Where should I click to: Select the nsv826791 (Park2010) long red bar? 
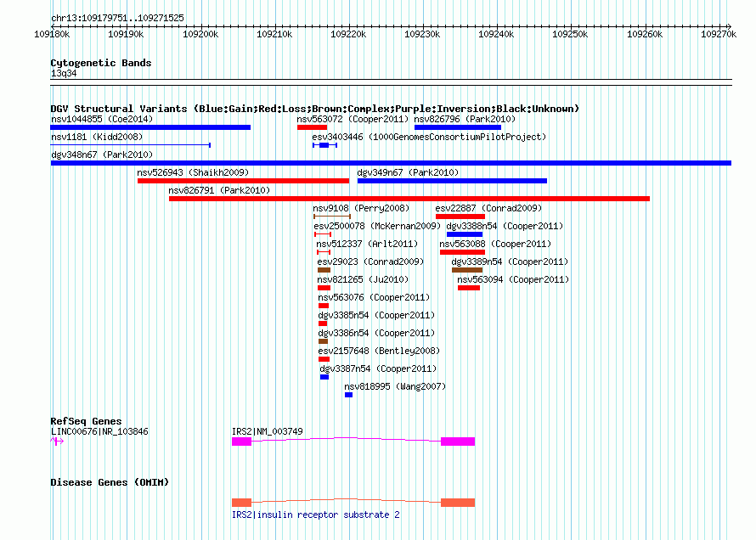point(409,199)
